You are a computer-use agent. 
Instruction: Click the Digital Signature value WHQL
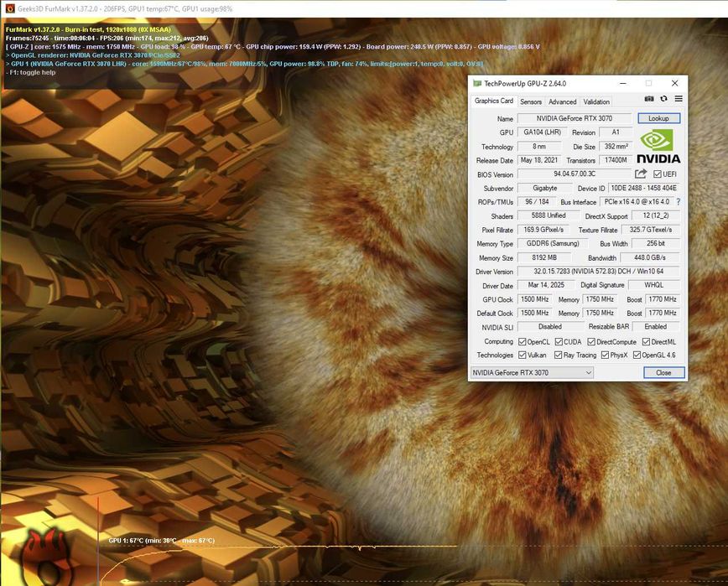click(653, 285)
